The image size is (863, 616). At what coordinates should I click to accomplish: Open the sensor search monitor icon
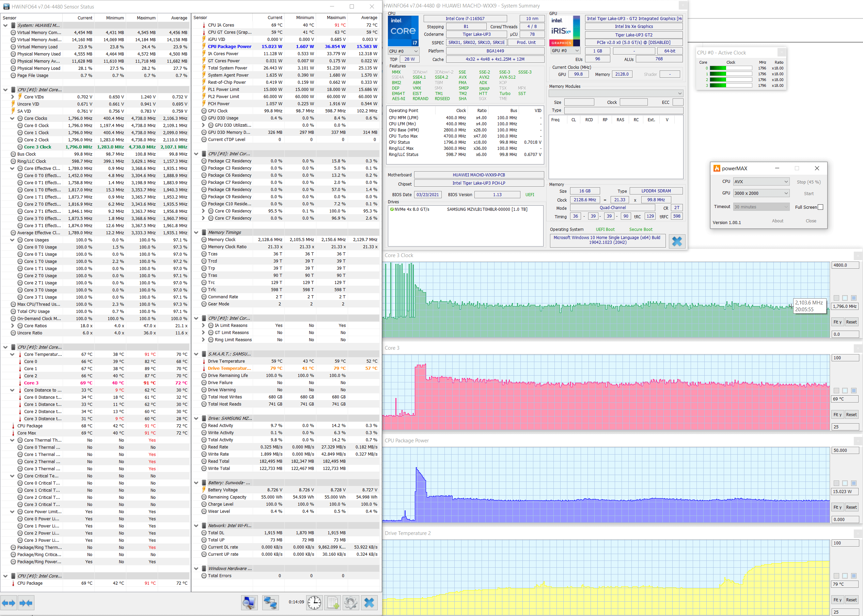[x=249, y=602]
